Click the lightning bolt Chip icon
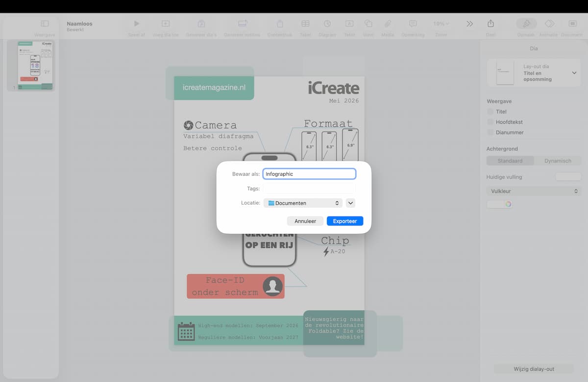Image resolution: width=588 pixels, height=382 pixels. 326,251
